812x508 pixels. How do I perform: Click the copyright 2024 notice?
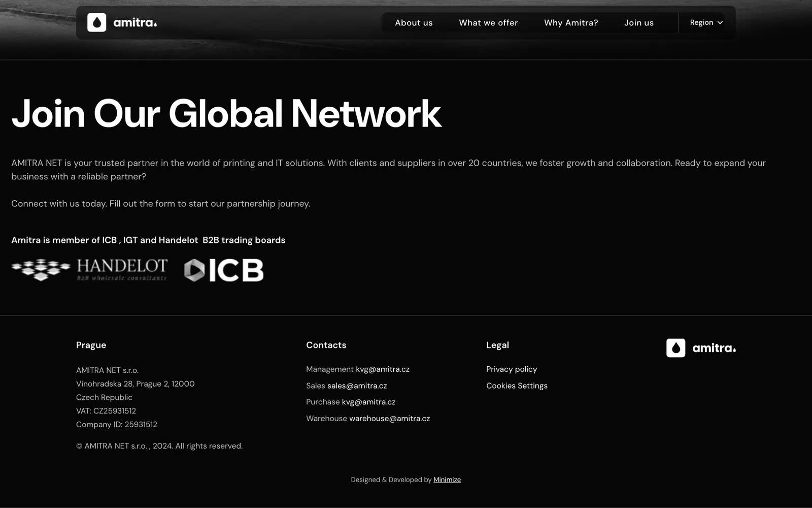click(159, 446)
